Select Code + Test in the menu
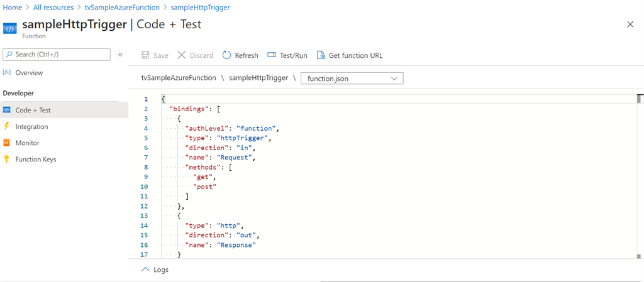The height and width of the screenshot is (282, 644). coord(64,111)
